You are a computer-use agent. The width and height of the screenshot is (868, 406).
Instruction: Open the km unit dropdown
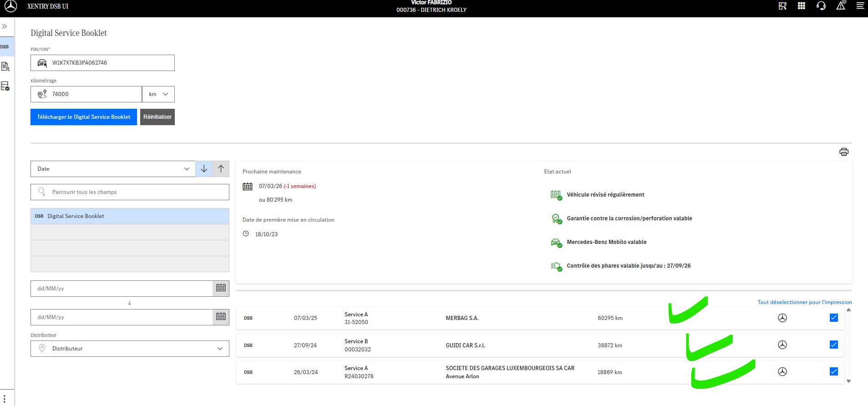158,94
